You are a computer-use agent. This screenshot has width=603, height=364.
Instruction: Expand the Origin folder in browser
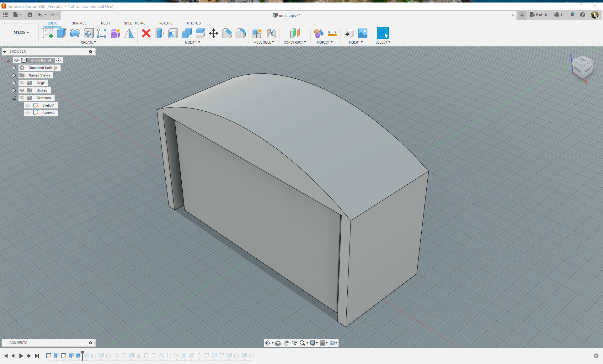(14, 82)
